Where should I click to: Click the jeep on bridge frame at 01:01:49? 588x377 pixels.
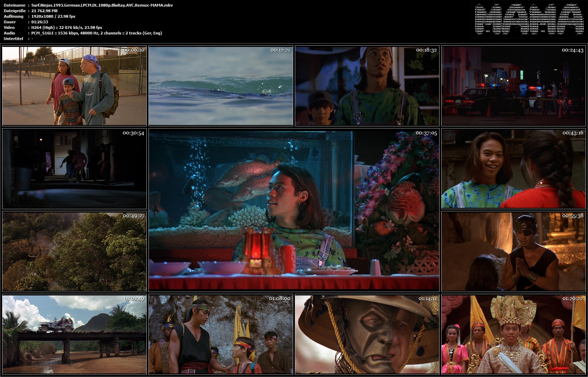pyautogui.click(x=74, y=335)
